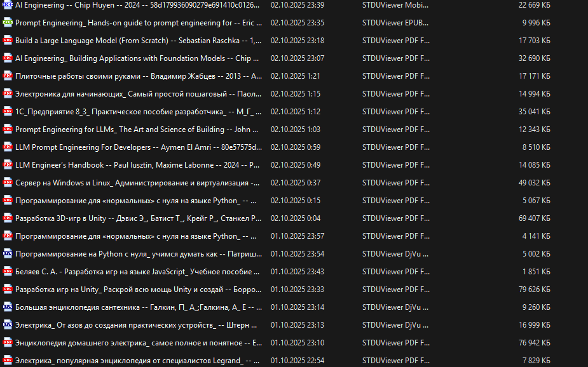Select file Сервер на Windows и Linux_ Администрирование
Image resolution: width=588 pixels, height=367 pixels.
tap(137, 183)
